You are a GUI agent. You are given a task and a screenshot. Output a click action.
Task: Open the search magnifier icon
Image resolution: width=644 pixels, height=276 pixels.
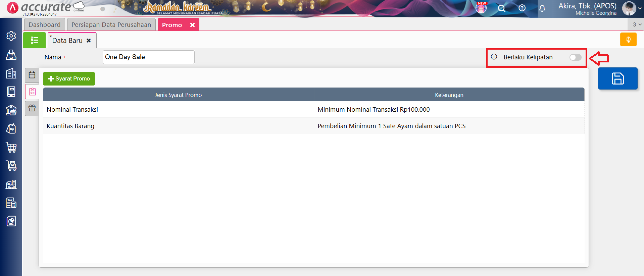(501, 8)
